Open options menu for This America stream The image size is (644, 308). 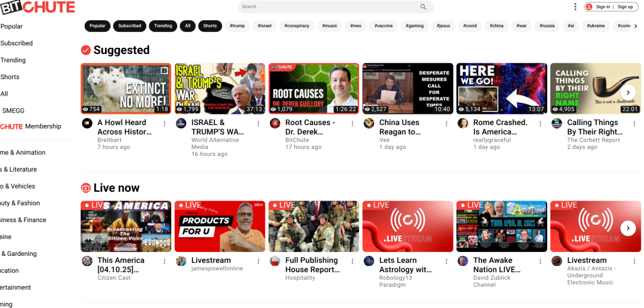(164, 261)
